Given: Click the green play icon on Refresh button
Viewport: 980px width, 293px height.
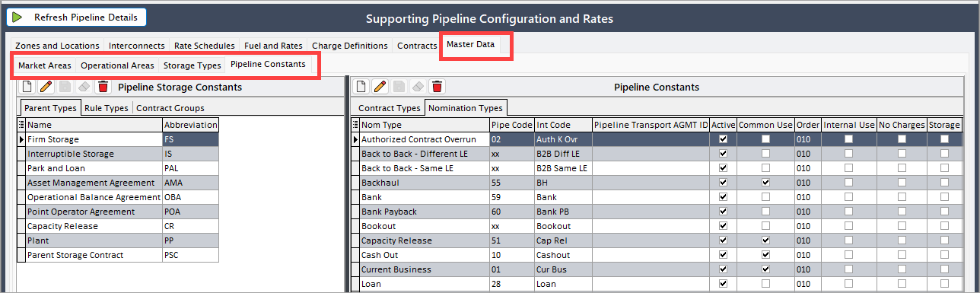Looking at the screenshot, I should [17, 17].
